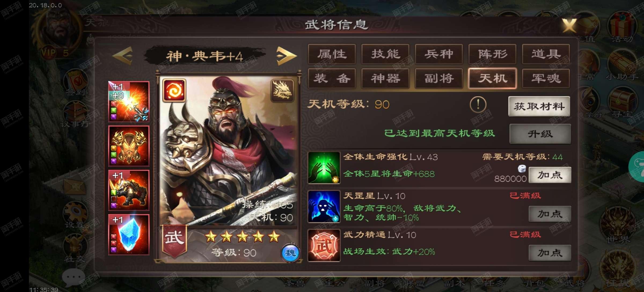The width and height of the screenshot is (644, 292).
Task: Go to next general with right arrow
Action: (x=286, y=56)
